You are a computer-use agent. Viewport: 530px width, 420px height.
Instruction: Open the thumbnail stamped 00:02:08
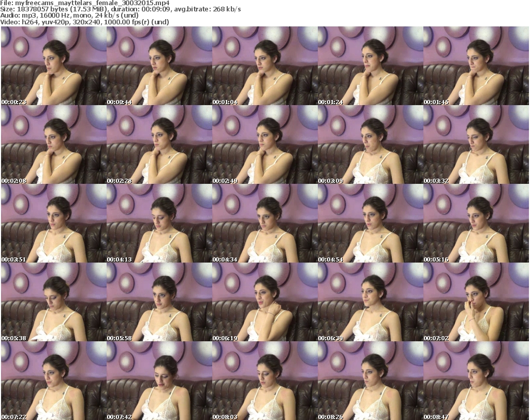[54, 144]
